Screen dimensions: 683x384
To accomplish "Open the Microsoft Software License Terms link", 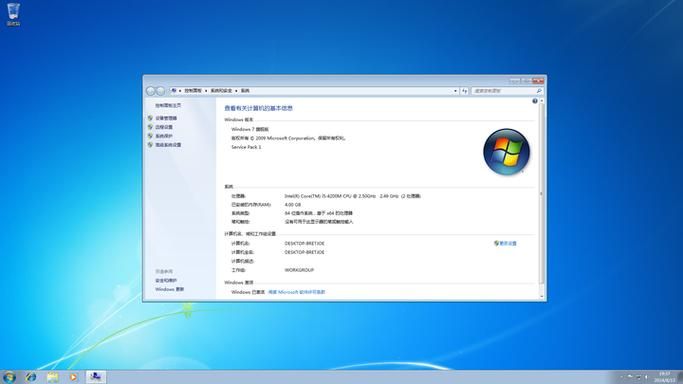I will (x=297, y=292).
